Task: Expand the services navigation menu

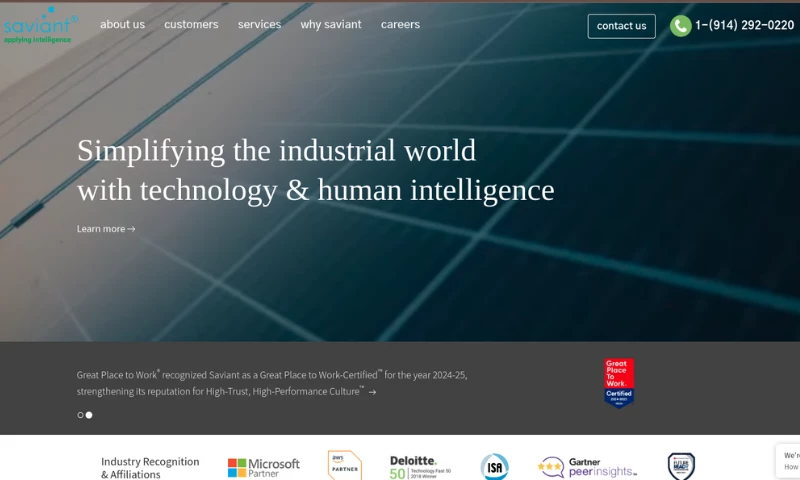Action: coord(259,25)
